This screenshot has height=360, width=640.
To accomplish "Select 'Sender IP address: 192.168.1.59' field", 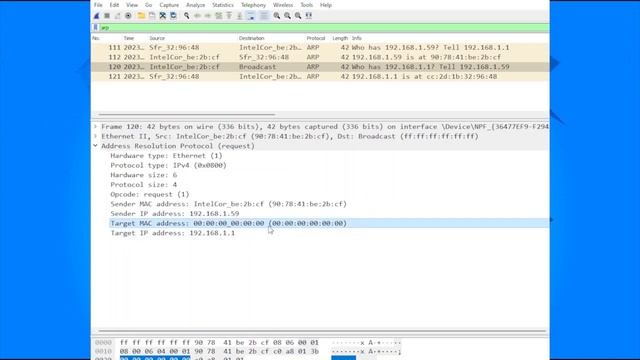I will pyautogui.click(x=175, y=214).
